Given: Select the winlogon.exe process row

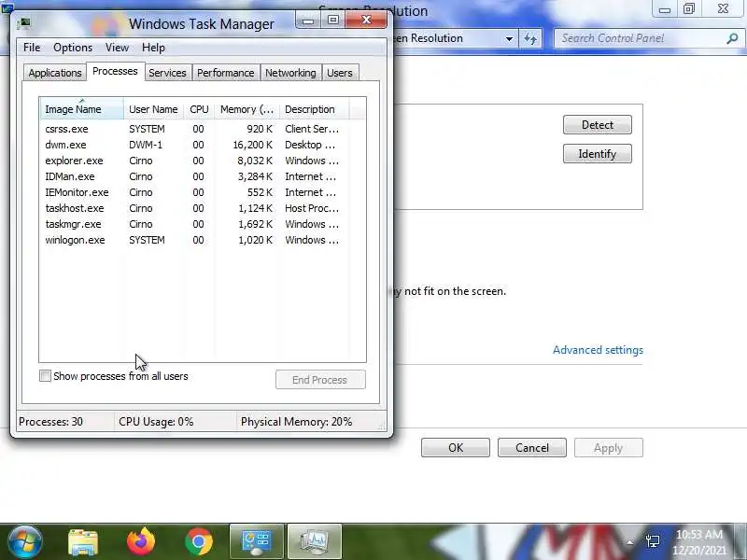Looking at the screenshot, I should tap(194, 240).
